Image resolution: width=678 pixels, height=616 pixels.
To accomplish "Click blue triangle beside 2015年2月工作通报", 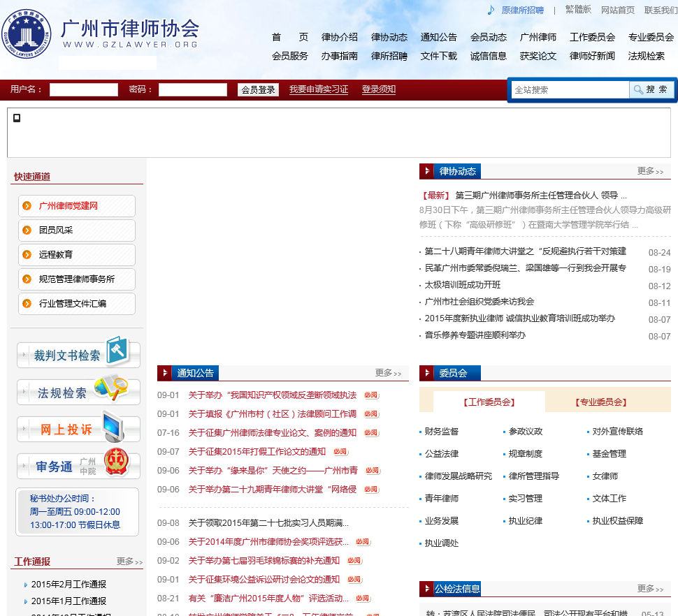I will pyautogui.click(x=25, y=585).
